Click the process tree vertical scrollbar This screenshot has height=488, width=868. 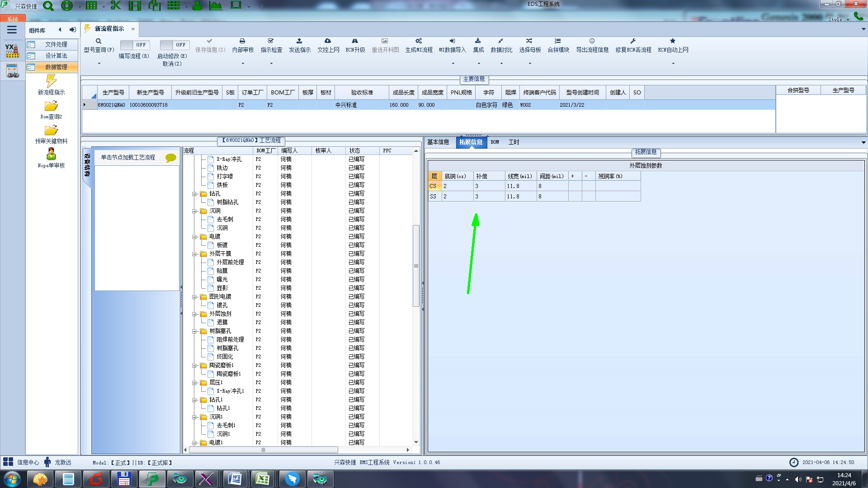416,267
